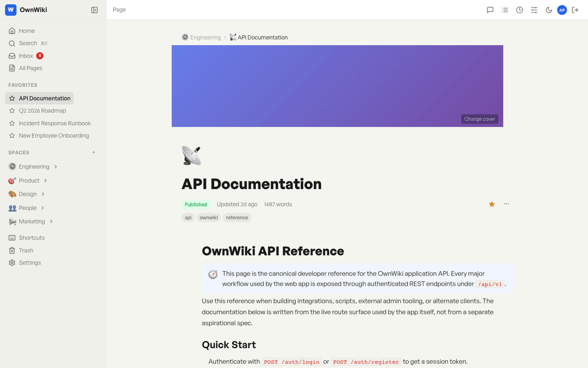This screenshot has width=588, height=368.
Task: Click the api tag
Action: click(x=188, y=218)
